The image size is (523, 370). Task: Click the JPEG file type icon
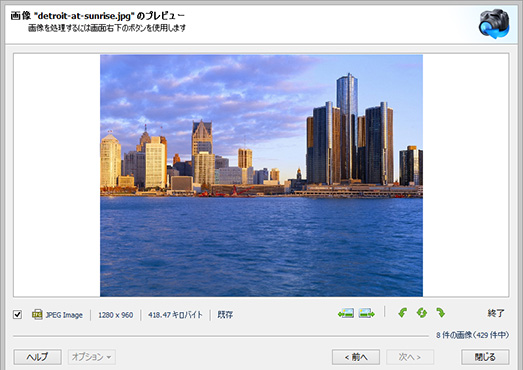tap(37, 314)
